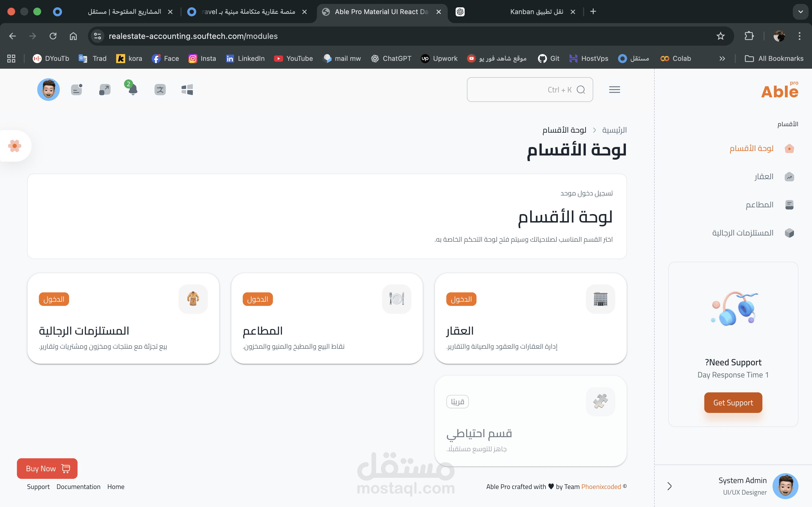
Task: Open the mega menu windows icon
Action: 187,90
